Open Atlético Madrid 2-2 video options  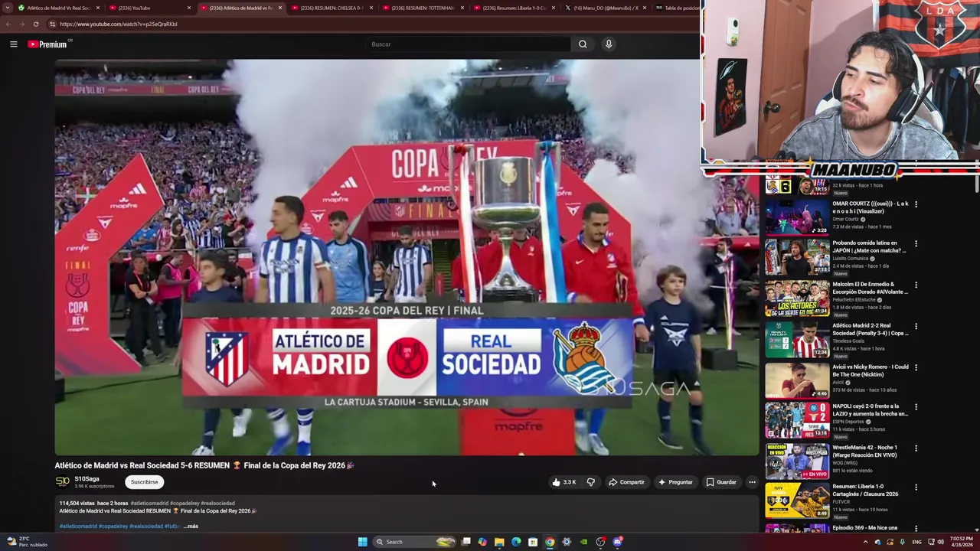point(916,326)
